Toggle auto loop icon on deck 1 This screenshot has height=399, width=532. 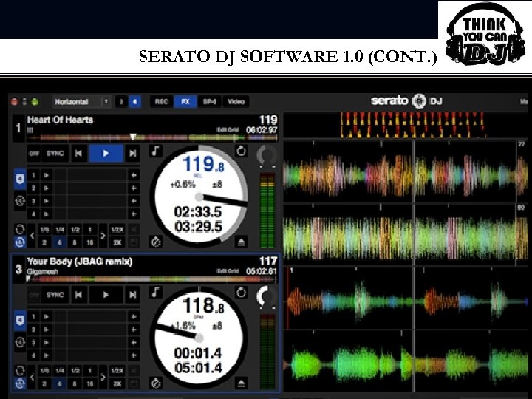(x=20, y=242)
